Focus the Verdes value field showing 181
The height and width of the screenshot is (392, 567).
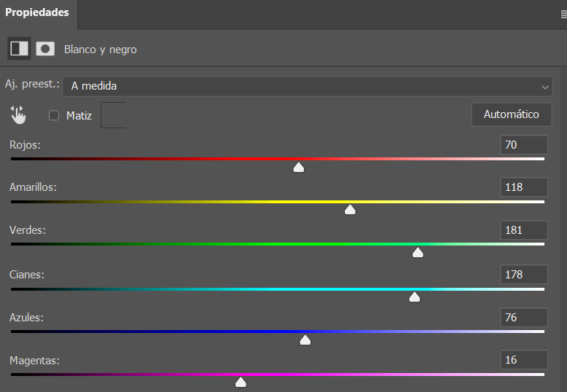[x=523, y=231]
